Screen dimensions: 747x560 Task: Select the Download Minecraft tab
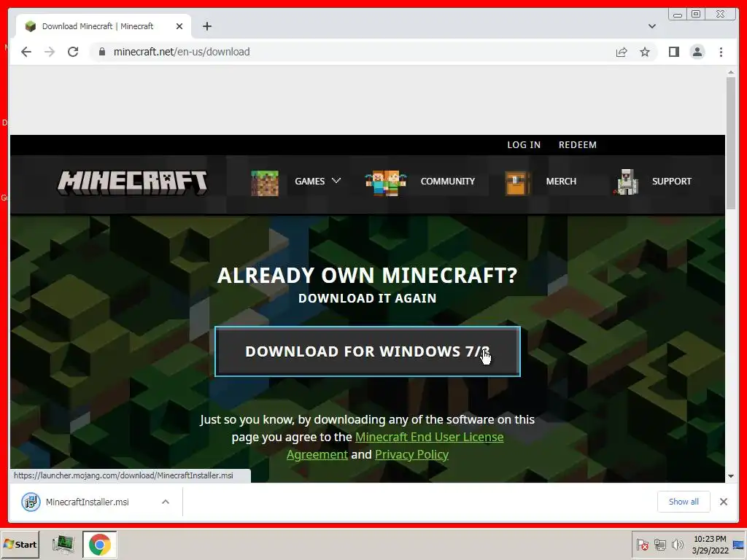click(103, 26)
